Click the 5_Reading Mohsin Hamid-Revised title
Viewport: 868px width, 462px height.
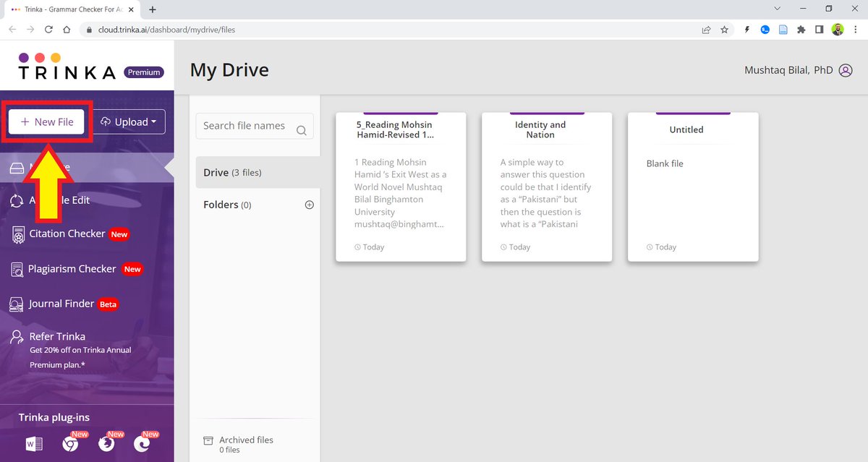click(x=395, y=129)
